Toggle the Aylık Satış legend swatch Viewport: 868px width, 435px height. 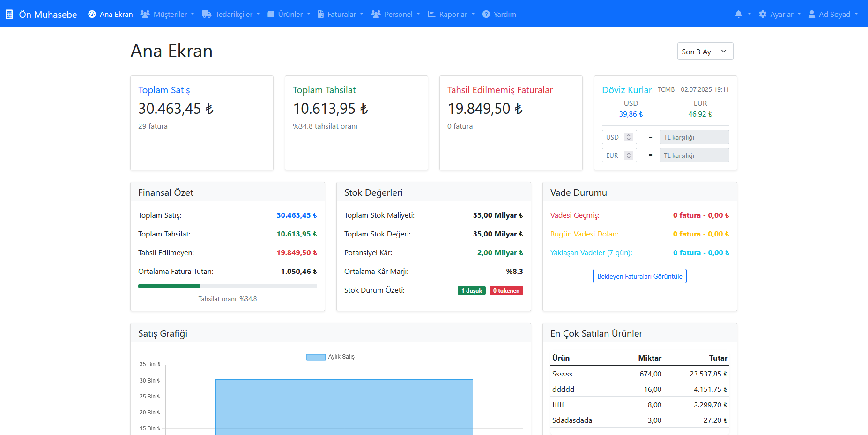pyautogui.click(x=316, y=357)
